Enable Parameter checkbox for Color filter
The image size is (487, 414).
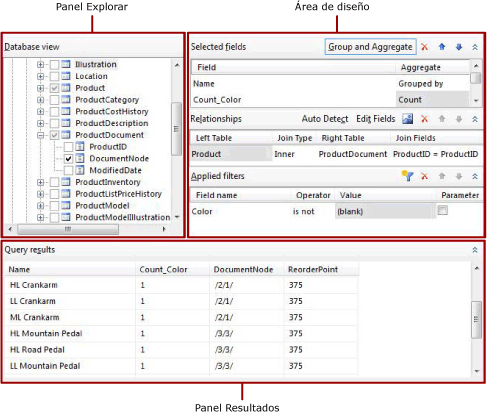(442, 210)
